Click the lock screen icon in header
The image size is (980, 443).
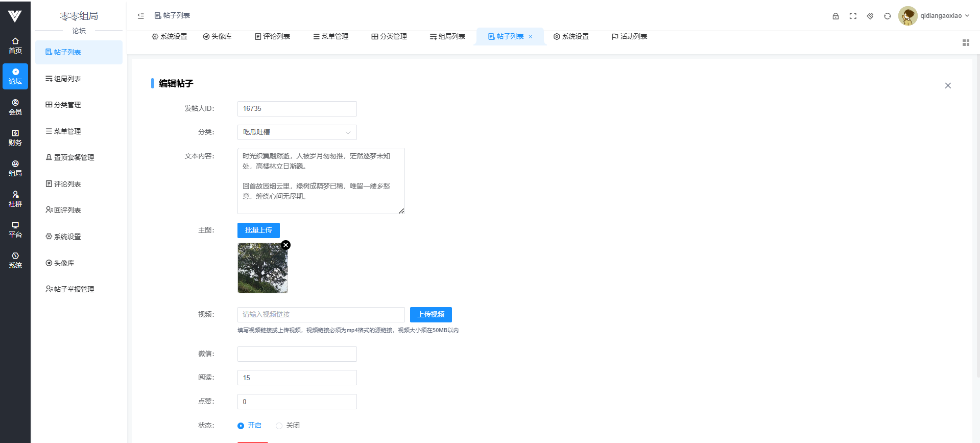coord(835,16)
